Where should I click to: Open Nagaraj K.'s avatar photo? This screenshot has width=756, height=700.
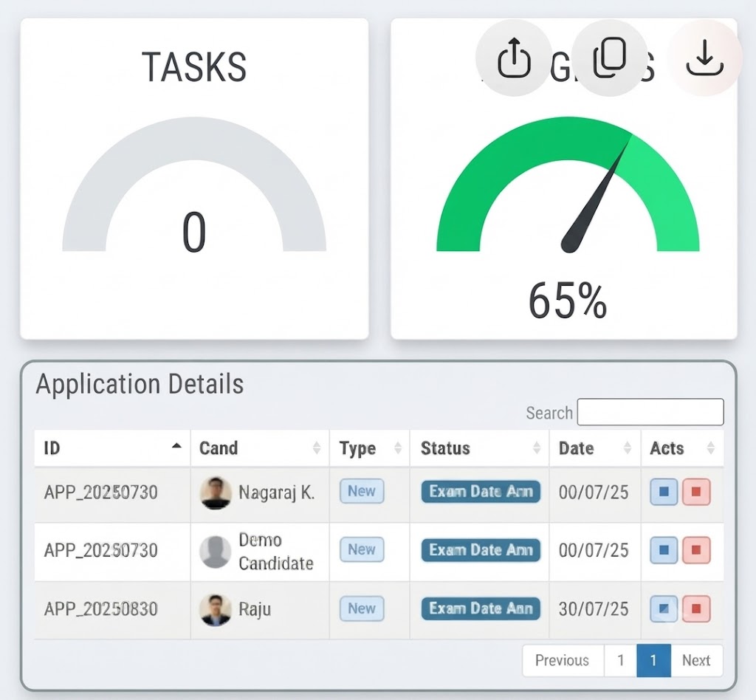click(x=216, y=493)
